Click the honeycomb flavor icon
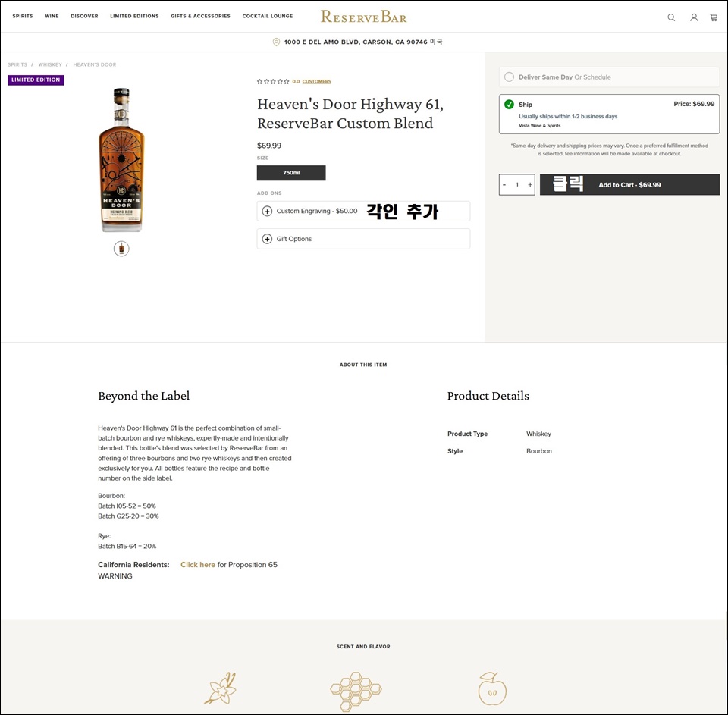728x715 pixels. (356, 691)
